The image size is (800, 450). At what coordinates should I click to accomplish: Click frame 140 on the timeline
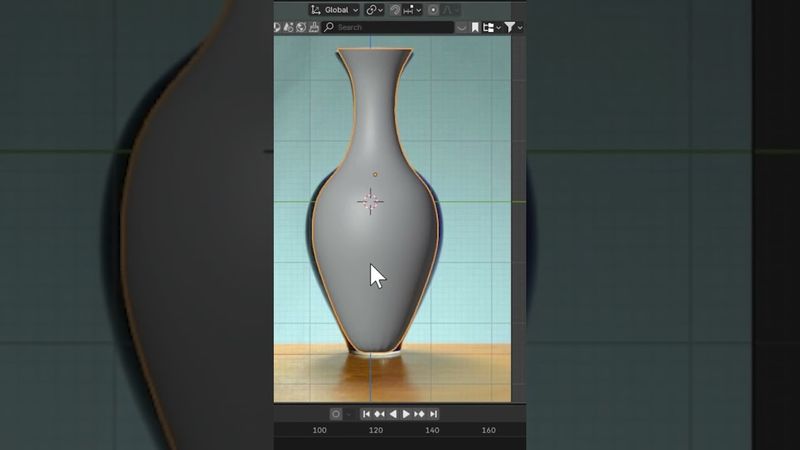(432, 430)
